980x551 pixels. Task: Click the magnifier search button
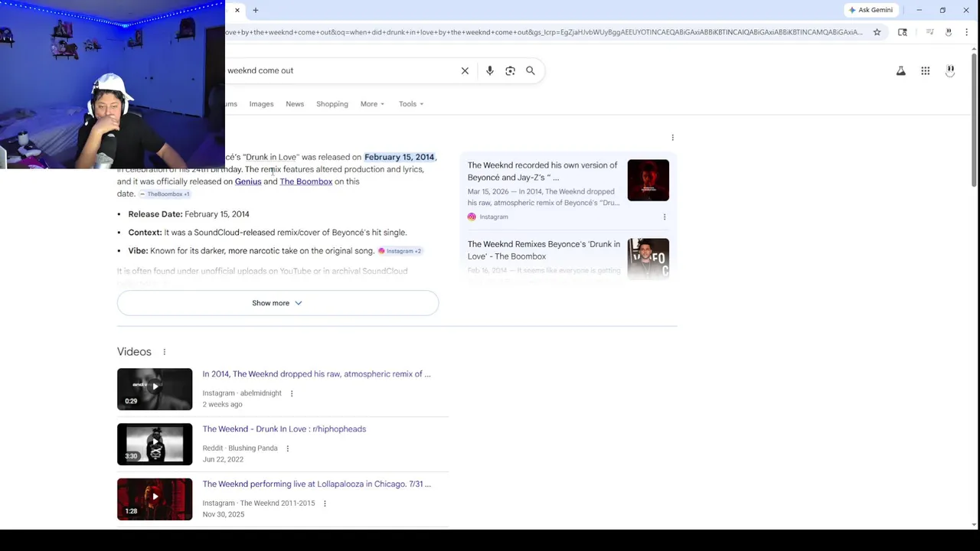click(x=531, y=70)
